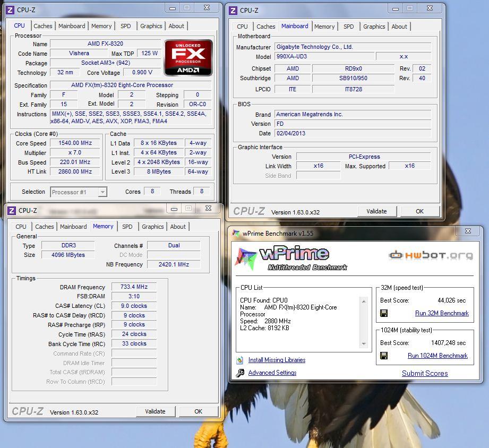The image size is (489, 448).
Task: Click the 1024M best score 1407,248 sec
Action: pos(449,343)
